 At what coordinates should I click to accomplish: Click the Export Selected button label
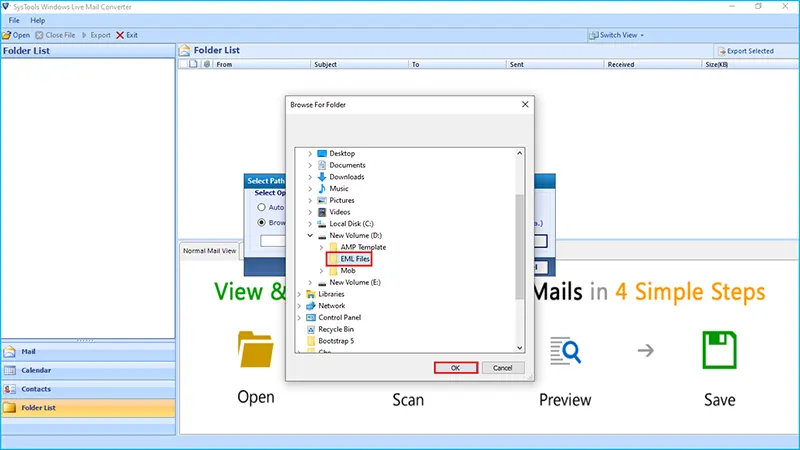tap(750, 51)
